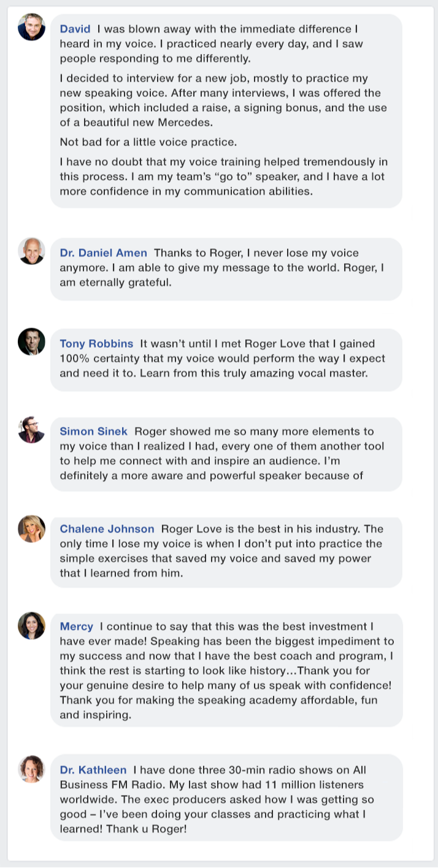Click David's Mercedes testimonial bubble
This screenshot has width=438, height=868.
click(x=226, y=111)
